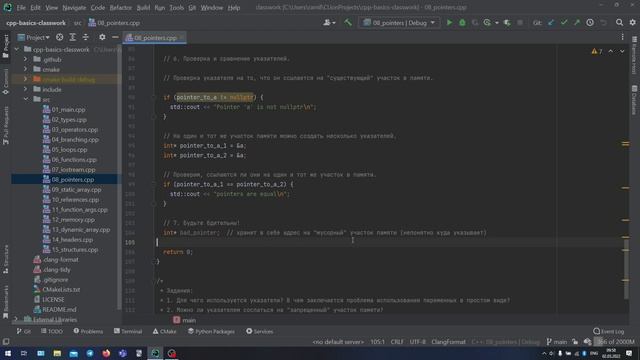Expand the .github folder
Screen dimensions: 640x360
tap(25, 60)
